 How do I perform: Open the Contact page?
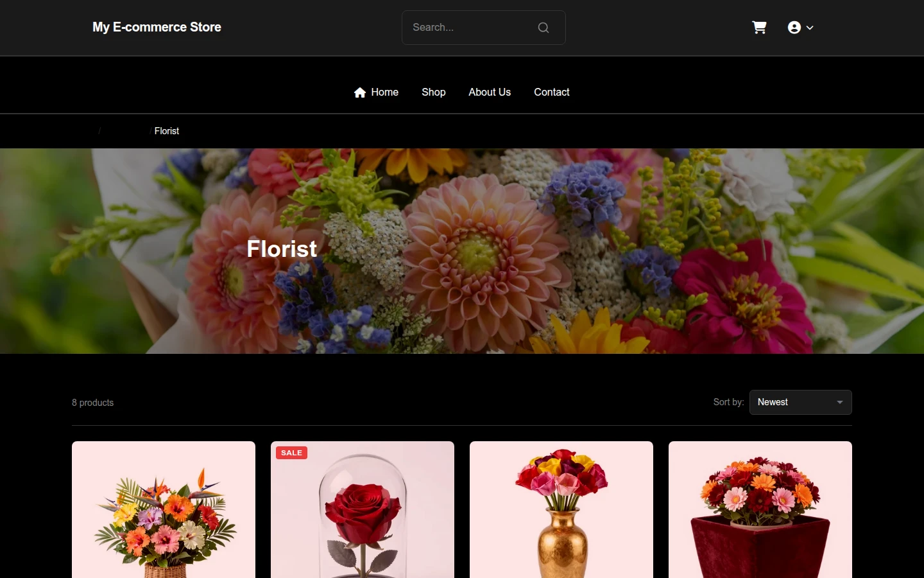click(552, 92)
